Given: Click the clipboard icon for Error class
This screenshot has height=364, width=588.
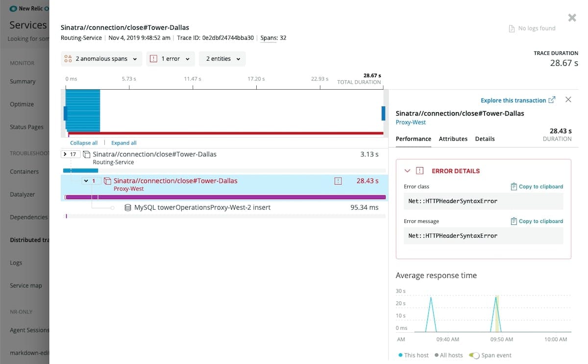Looking at the screenshot, I should point(514,187).
